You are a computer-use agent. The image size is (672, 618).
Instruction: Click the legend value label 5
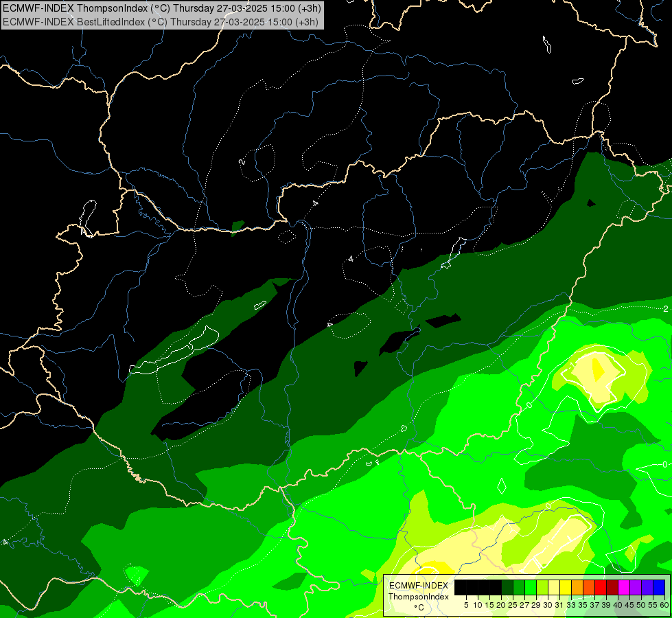pos(466,605)
